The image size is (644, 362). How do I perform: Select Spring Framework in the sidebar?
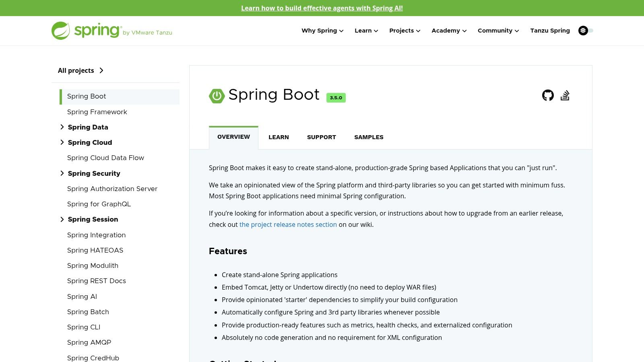click(97, 112)
